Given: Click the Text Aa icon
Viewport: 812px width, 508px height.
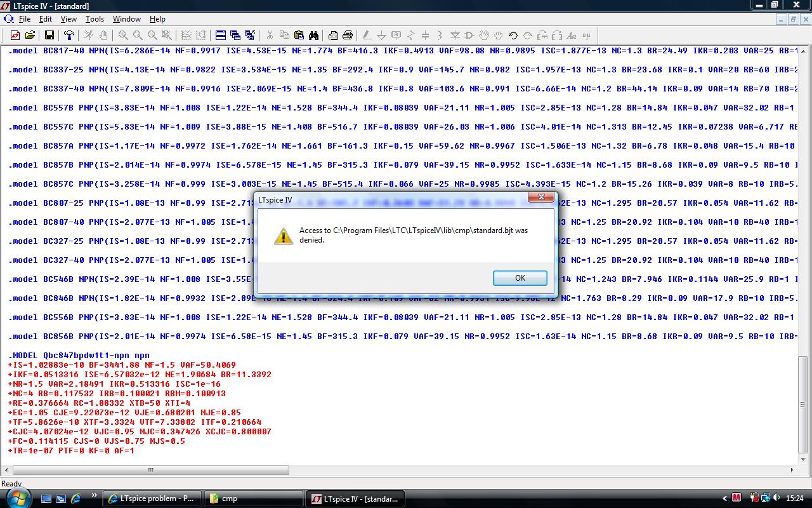Looking at the screenshot, I should pos(572,36).
